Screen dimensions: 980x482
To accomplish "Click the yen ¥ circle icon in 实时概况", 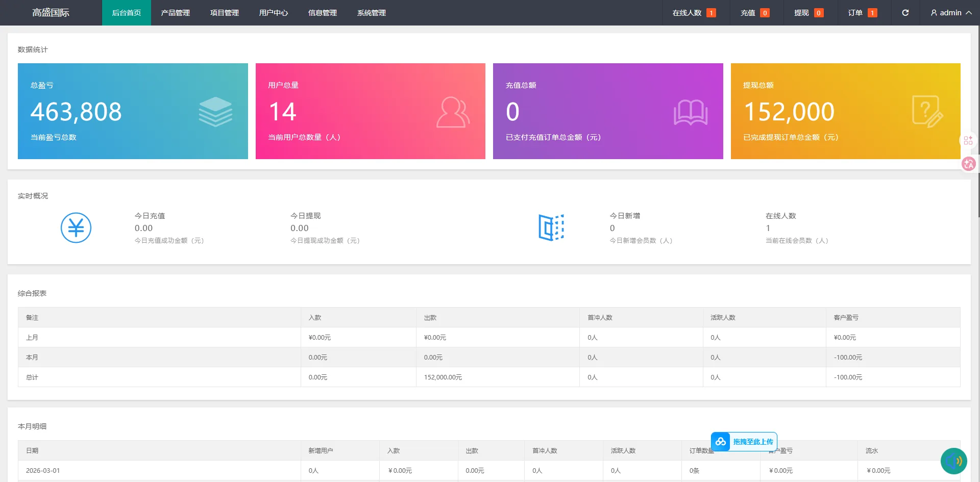I will pos(76,227).
